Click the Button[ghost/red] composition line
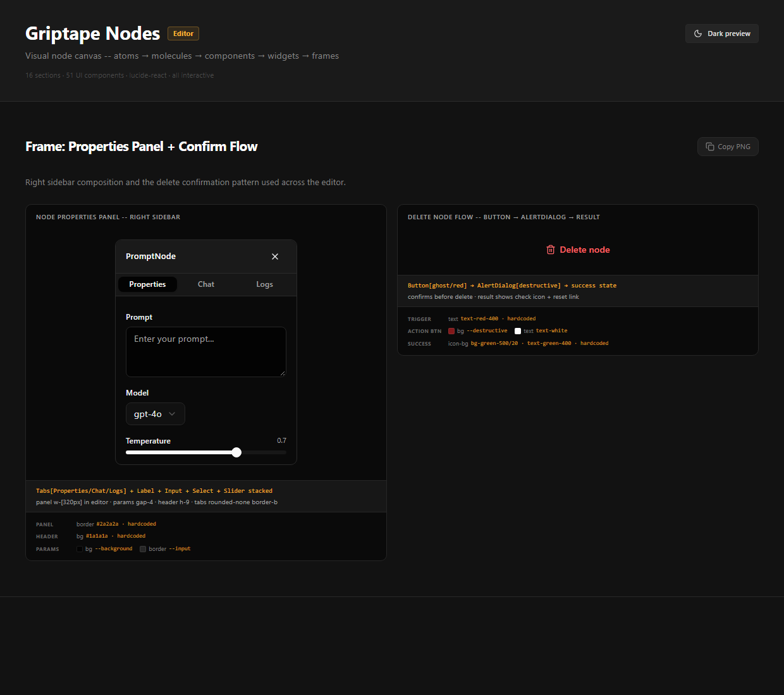 (512, 286)
